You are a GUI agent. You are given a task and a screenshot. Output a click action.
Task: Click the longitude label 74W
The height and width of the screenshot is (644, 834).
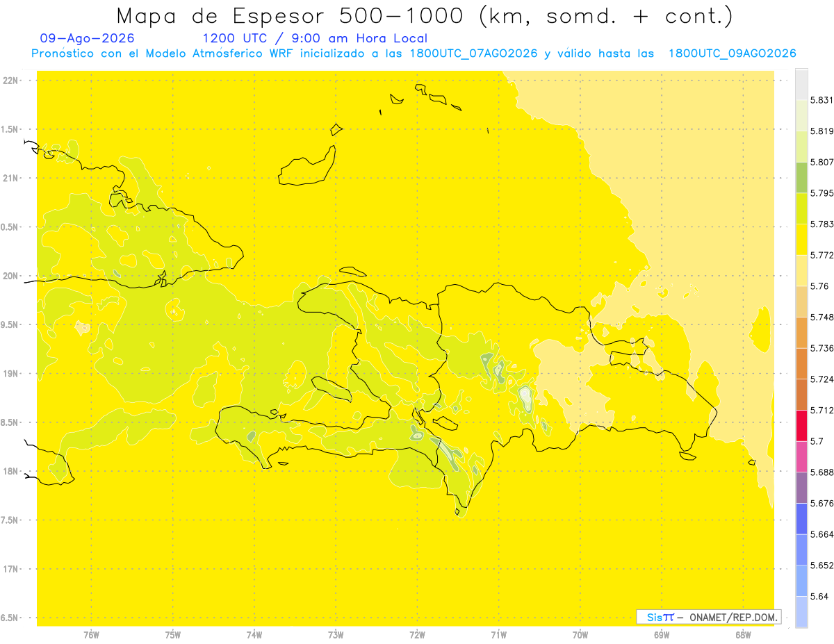pos(254,635)
